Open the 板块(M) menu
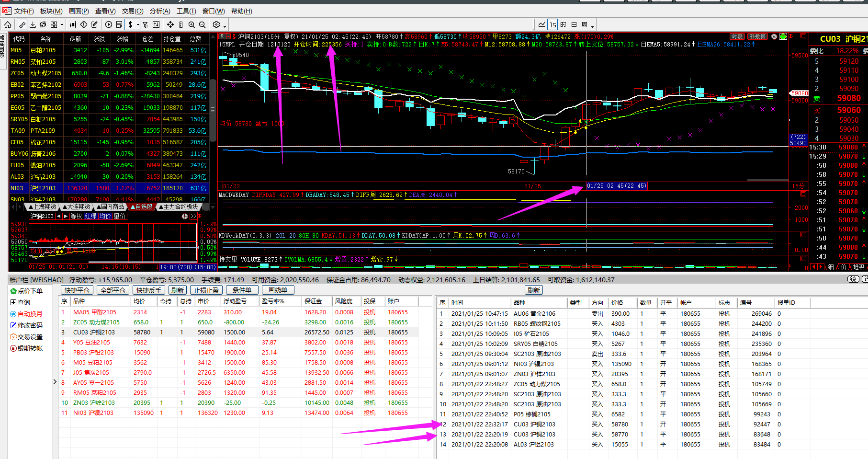The width and height of the screenshot is (868, 459). 51,11
